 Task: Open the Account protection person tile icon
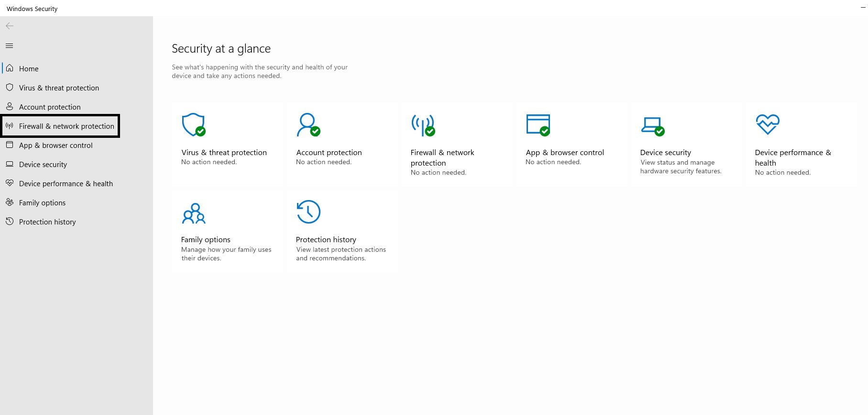click(308, 124)
